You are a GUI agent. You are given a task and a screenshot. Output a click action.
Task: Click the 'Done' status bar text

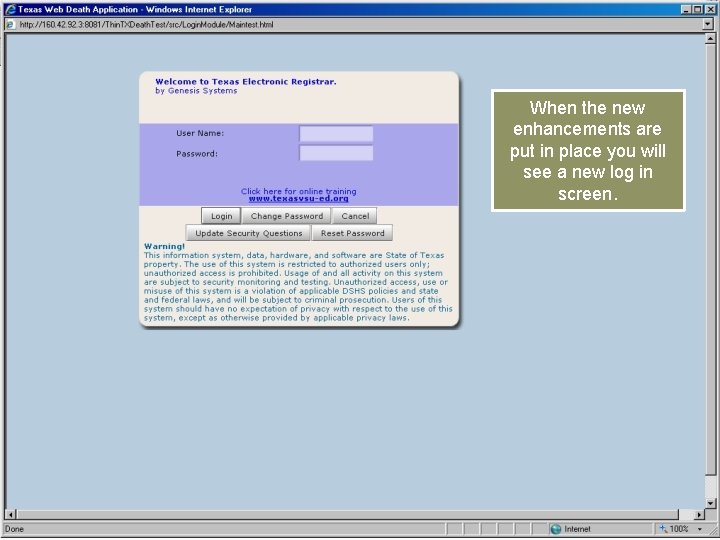point(14,529)
